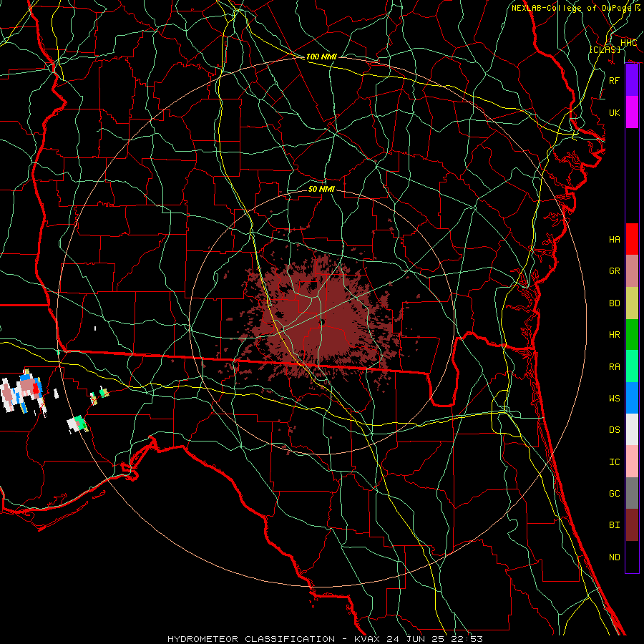This screenshot has height=644, width=644.
Task: Click the WS blue legend swatch
Action: pos(632,398)
